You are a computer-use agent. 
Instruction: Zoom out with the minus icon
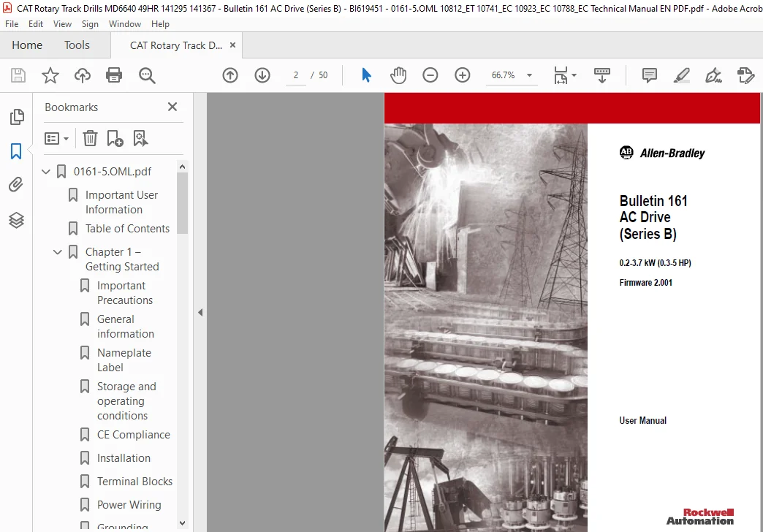[430, 75]
